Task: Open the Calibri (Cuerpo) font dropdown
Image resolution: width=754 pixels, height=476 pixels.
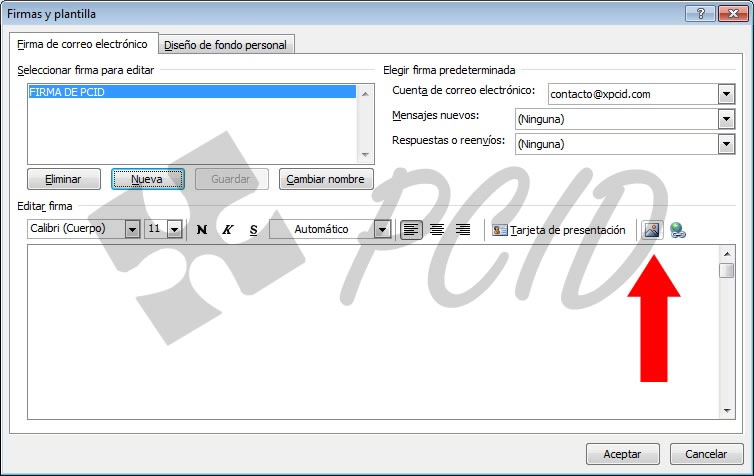Action: pos(132,229)
